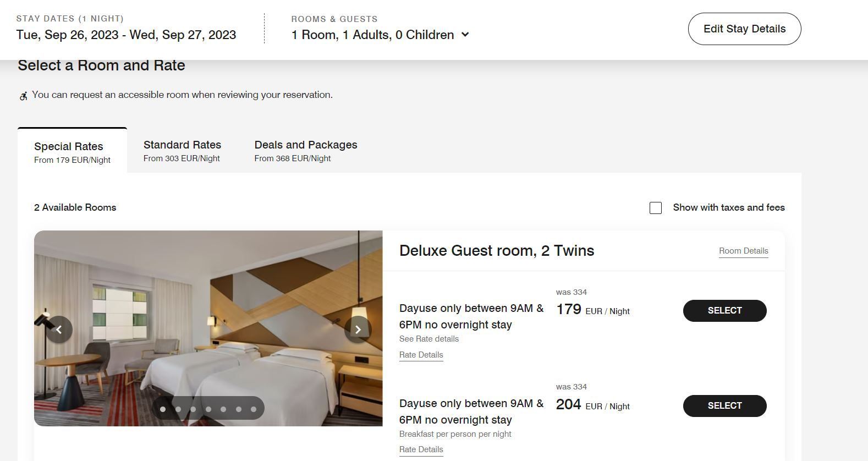The width and height of the screenshot is (868, 461).
Task: Click the third carousel dot indicator
Action: 193,409
